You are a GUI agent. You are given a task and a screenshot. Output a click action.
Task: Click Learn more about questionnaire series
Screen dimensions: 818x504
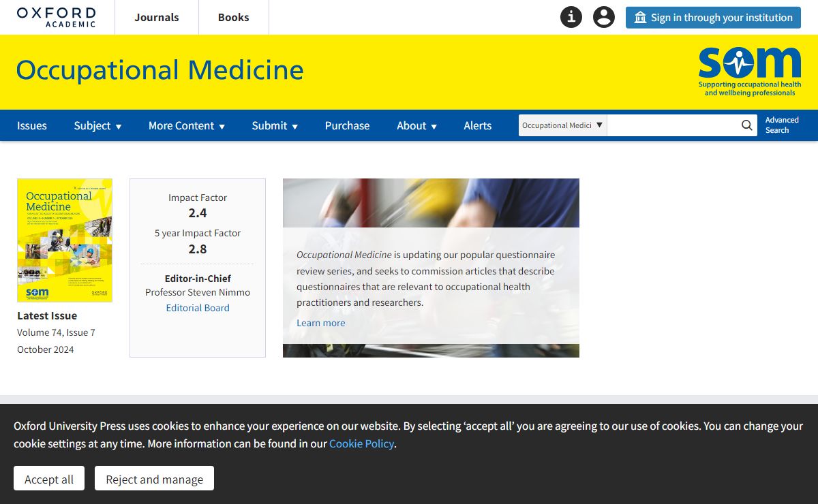pyautogui.click(x=321, y=323)
